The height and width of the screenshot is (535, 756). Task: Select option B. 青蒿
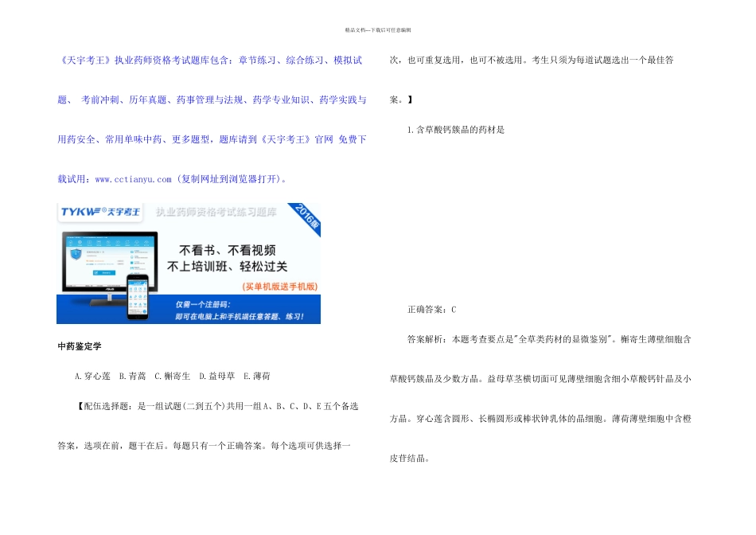[x=133, y=377]
